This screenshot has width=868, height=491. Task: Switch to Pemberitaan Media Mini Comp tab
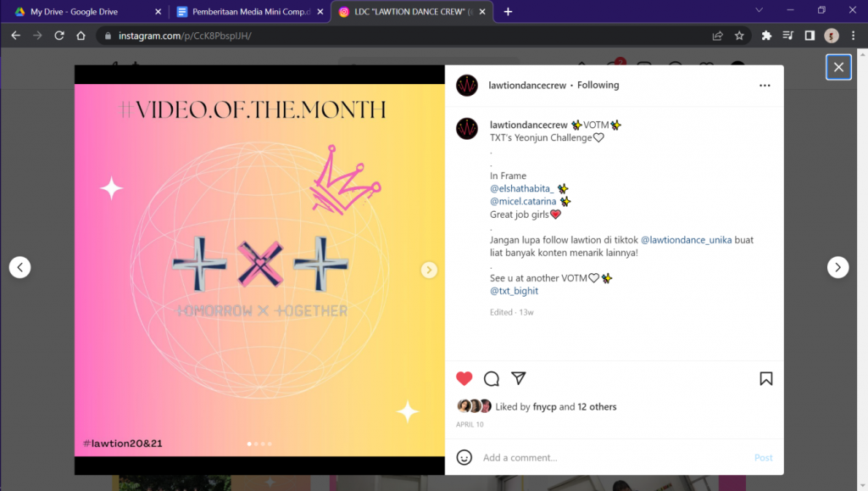point(248,12)
